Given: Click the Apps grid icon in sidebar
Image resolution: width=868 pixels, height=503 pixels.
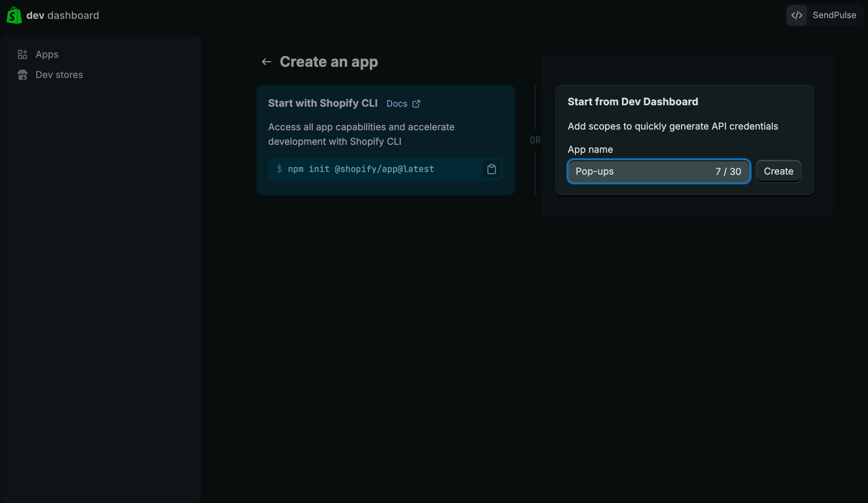Looking at the screenshot, I should tap(22, 54).
